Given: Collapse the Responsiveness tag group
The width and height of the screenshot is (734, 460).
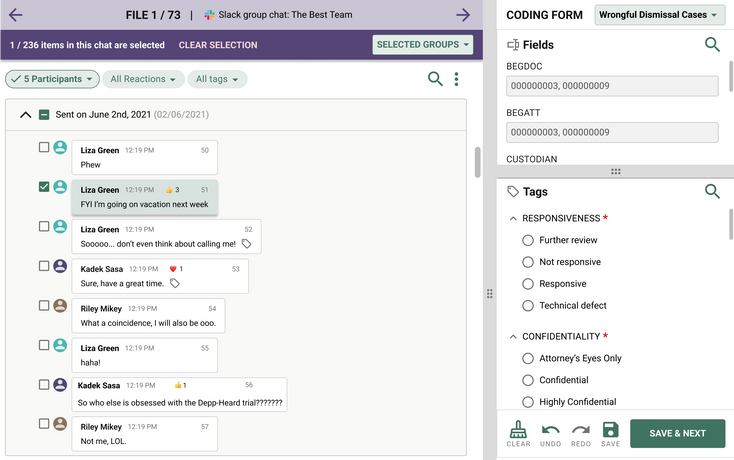Looking at the screenshot, I should [x=513, y=219].
